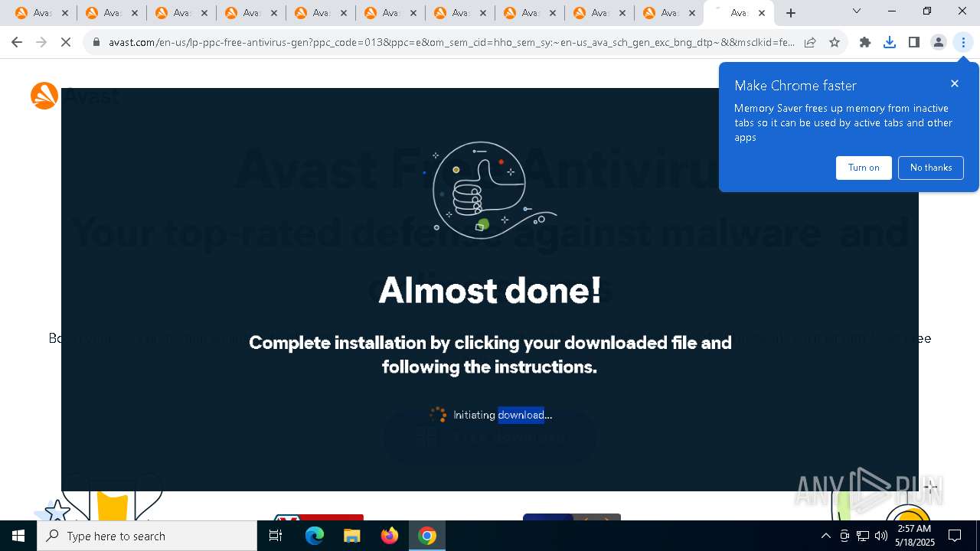The image size is (980, 551).
Task: Click the Almost done! heading
Action: click(490, 290)
